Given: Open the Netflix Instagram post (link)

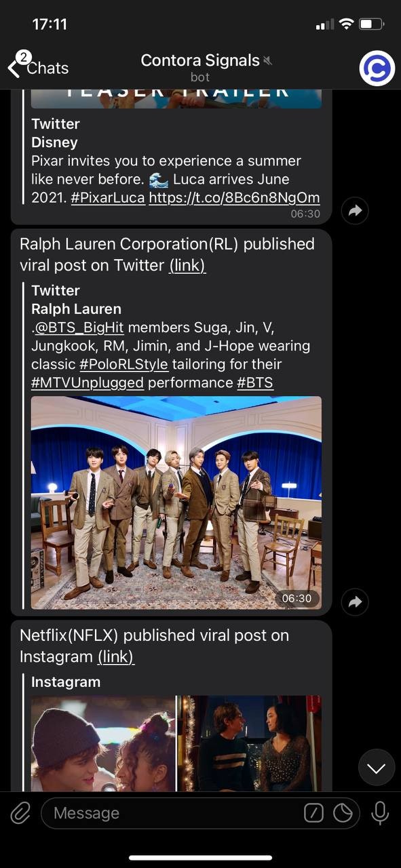Looking at the screenshot, I should [116, 656].
